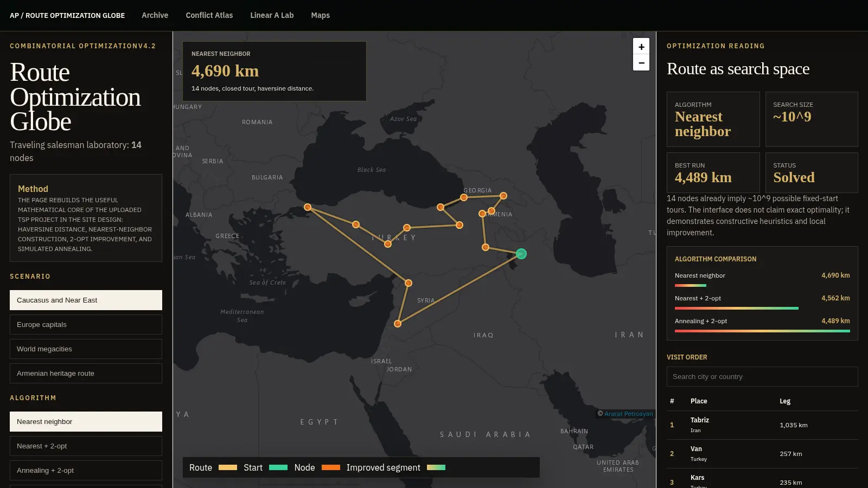Click the Start legend green swatch
This screenshot has height=488, width=868.
[x=278, y=467]
